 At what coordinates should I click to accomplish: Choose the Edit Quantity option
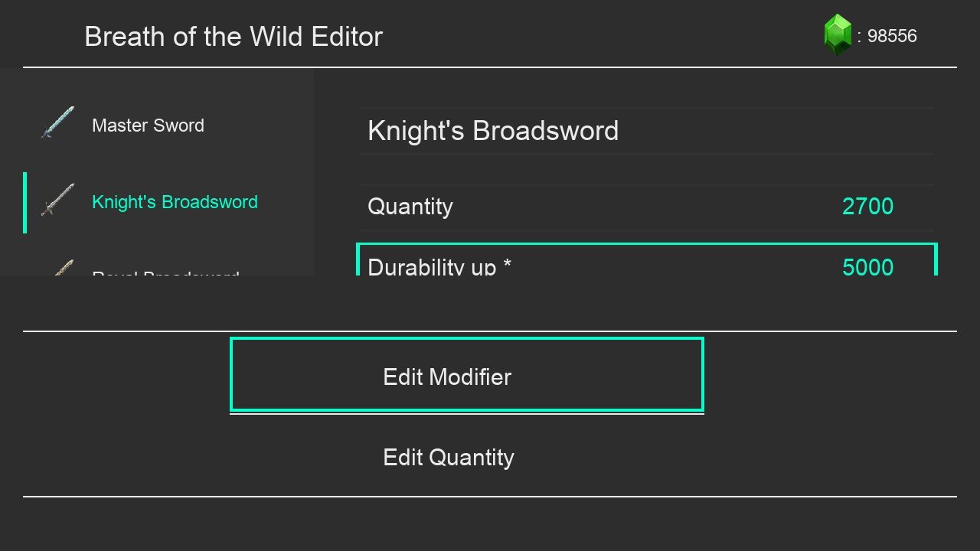[466, 457]
